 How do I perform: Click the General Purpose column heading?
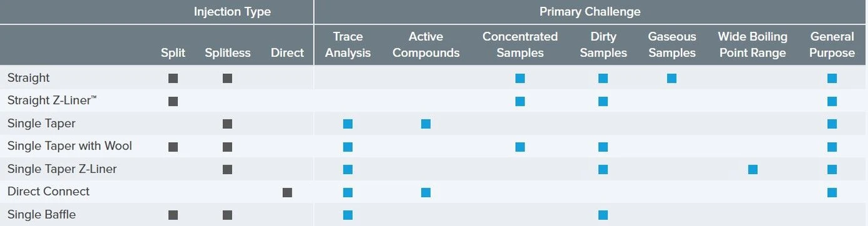pos(832,44)
